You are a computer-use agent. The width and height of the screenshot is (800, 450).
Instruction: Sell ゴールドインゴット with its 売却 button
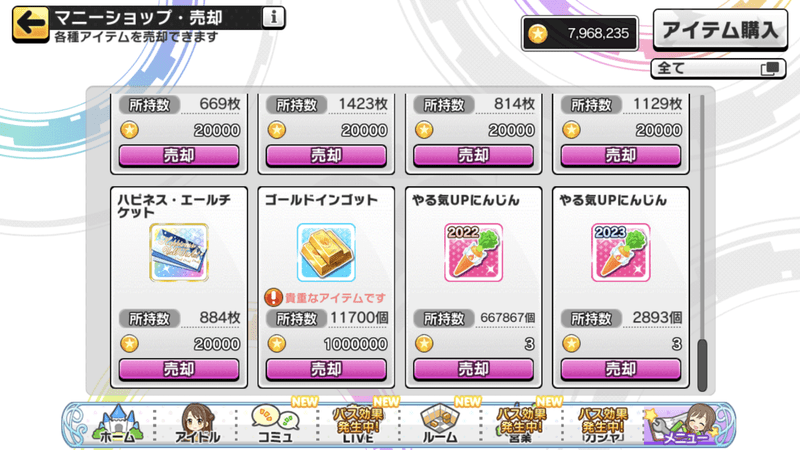pos(326,369)
